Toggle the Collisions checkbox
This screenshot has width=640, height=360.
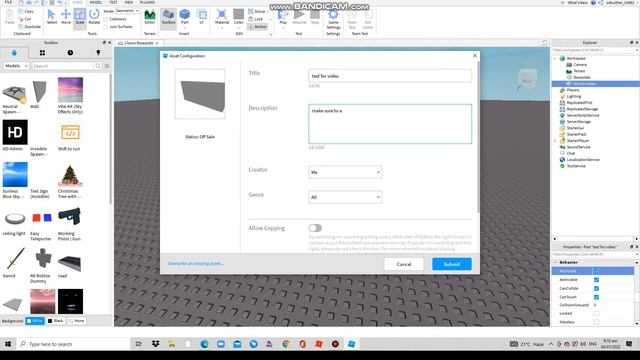106,19
